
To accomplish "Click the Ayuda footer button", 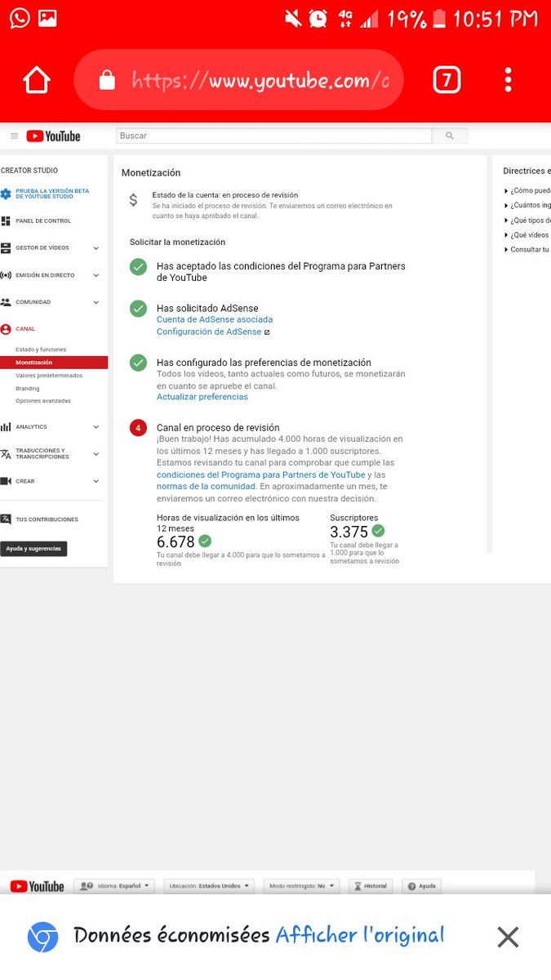I will [x=422, y=886].
